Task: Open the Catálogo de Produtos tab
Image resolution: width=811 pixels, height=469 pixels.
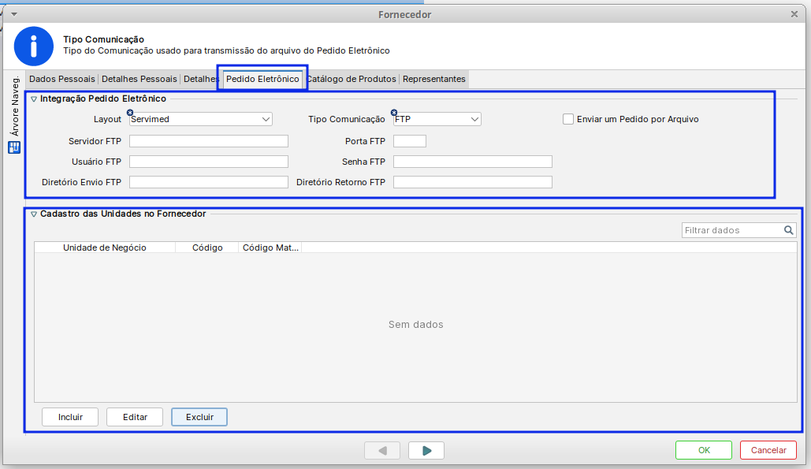Action: (x=352, y=79)
